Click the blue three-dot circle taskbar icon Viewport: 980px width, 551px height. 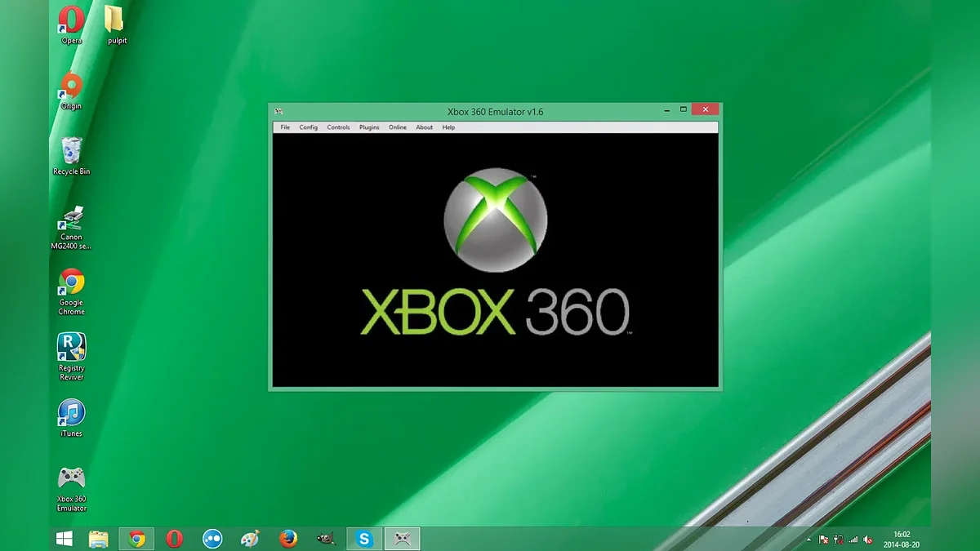tap(212, 539)
